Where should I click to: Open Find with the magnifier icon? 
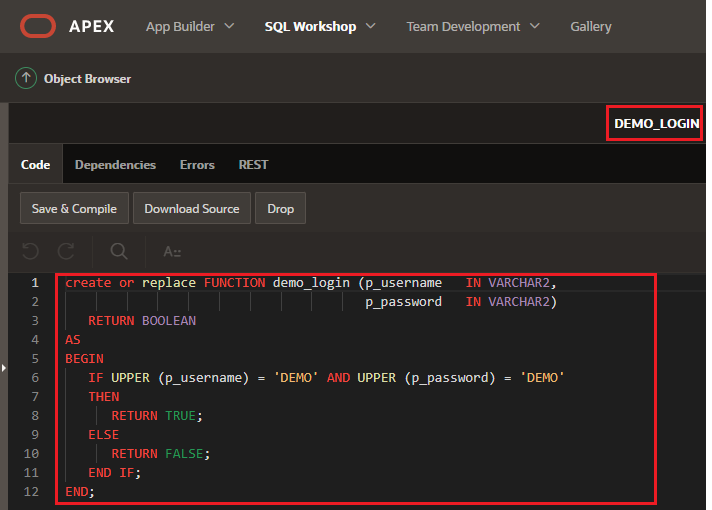click(x=119, y=251)
